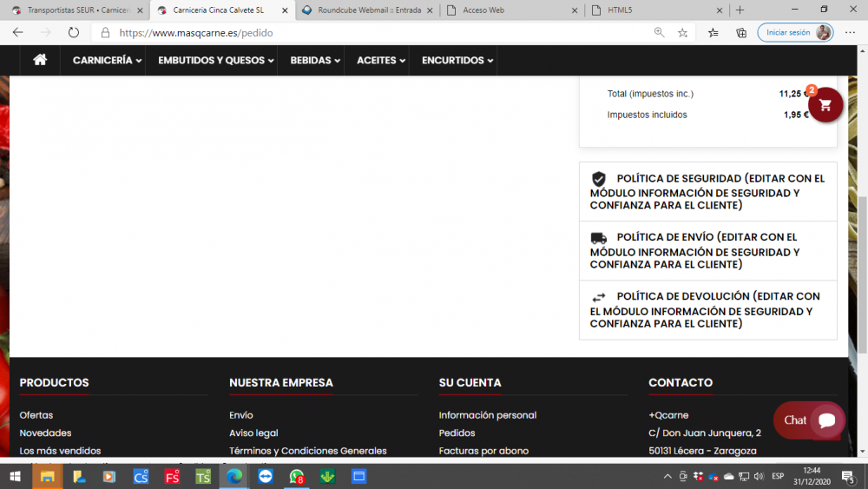
Task: Click the Total (impuestos inc.) label
Action: coord(650,94)
